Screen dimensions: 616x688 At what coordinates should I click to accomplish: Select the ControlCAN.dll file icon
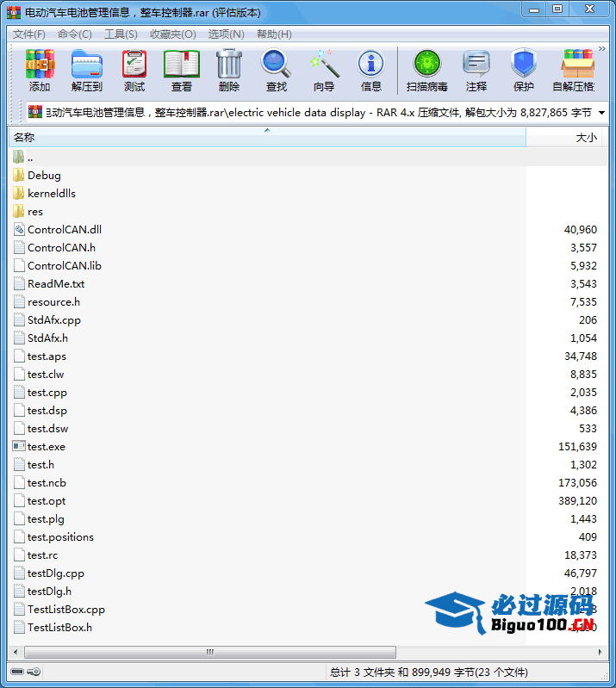tap(19, 230)
